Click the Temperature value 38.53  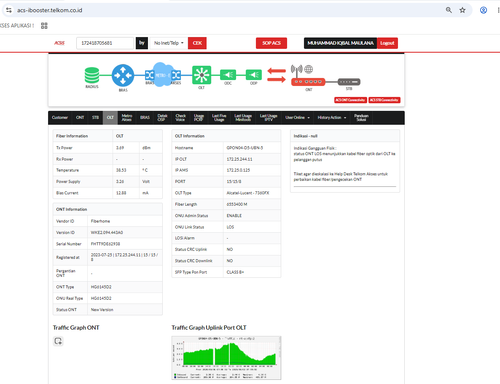(121, 170)
